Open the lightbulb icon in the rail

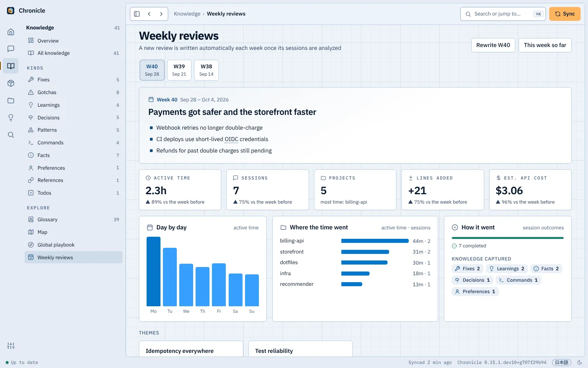pyautogui.click(x=11, y=118)
